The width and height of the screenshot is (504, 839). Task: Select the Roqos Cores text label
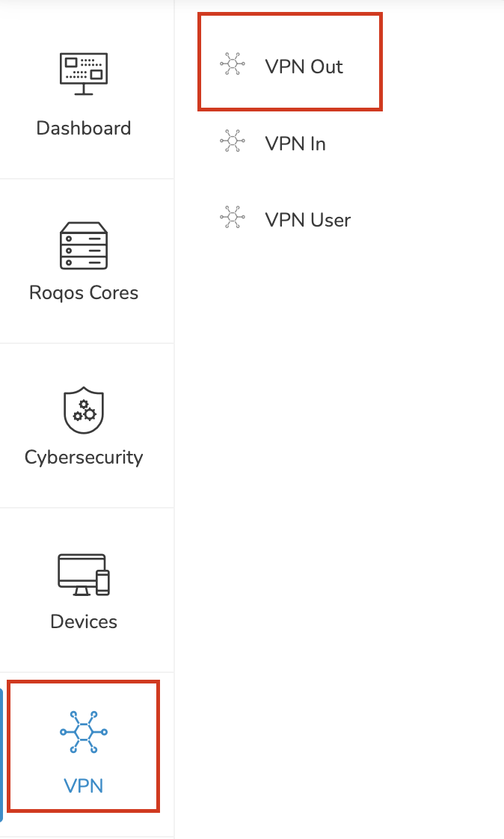point(84,293)
